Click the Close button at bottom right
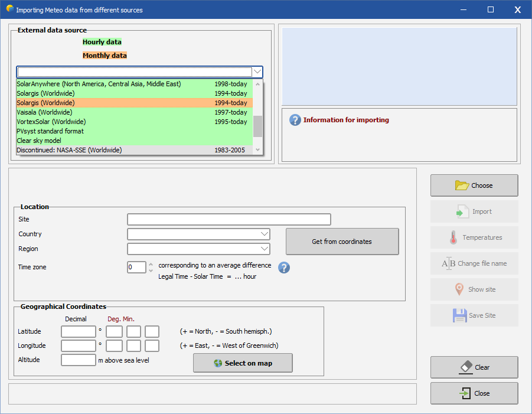Viewport: 532px width, 414px height. pos(474,393)
